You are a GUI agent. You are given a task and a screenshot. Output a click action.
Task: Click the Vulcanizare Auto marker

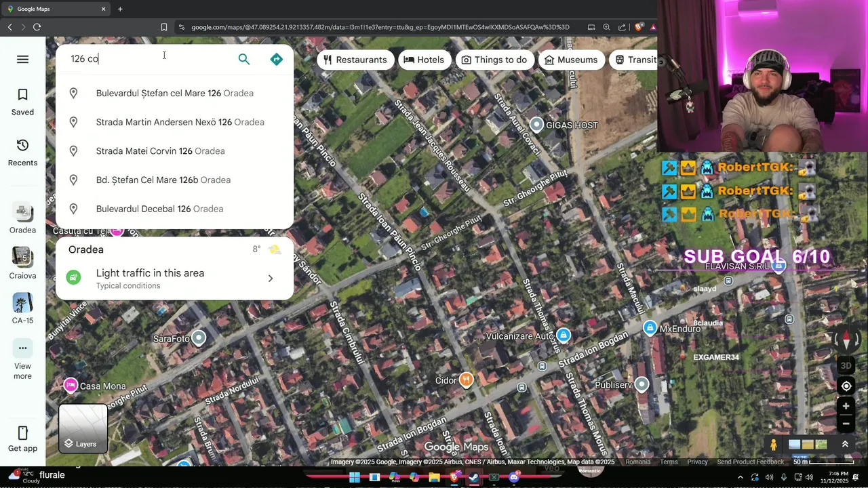click(x=564, y=335)
